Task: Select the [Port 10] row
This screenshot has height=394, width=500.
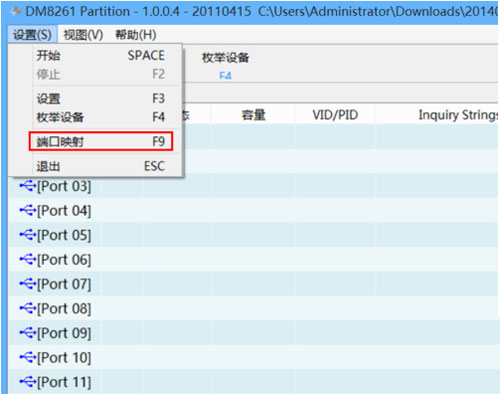Action: [253, 357]
